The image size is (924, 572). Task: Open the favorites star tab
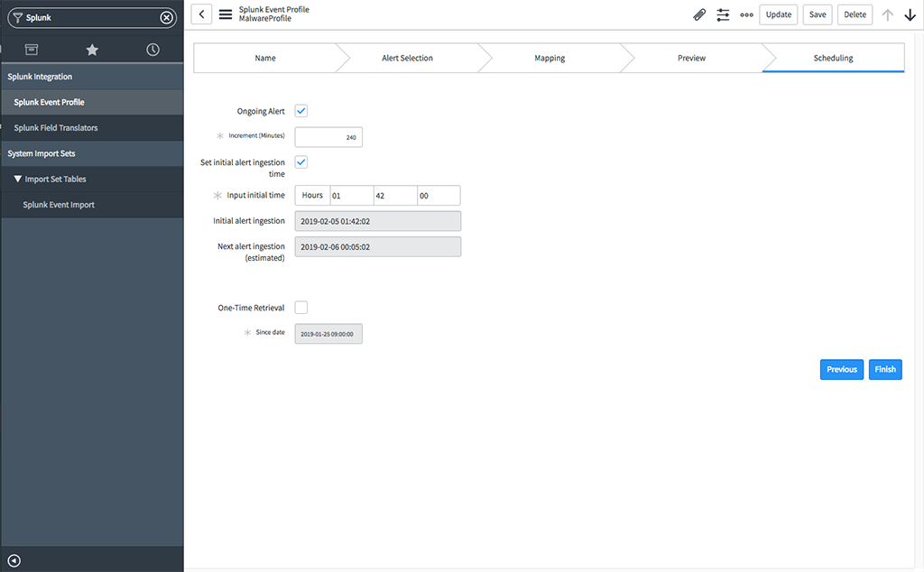coord(92,50)
